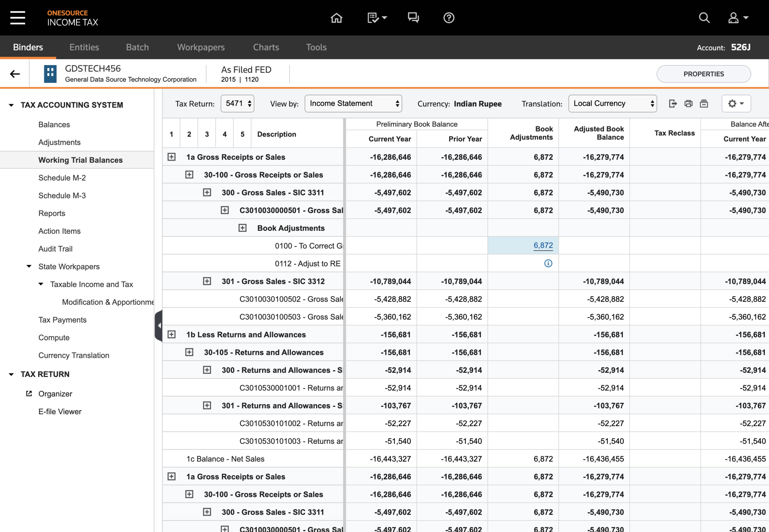Click the back arrow icon

tap(15, 74)
